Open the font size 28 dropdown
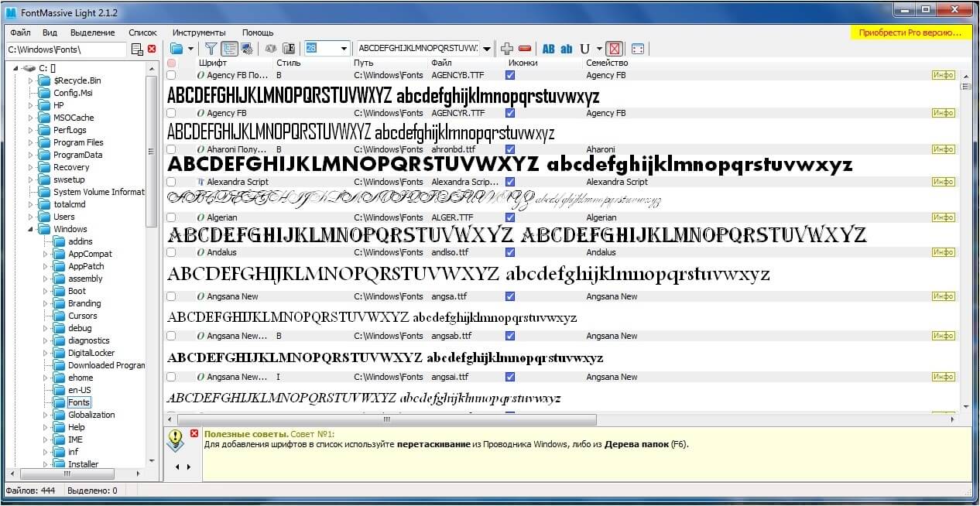 (x=344, y=49)
